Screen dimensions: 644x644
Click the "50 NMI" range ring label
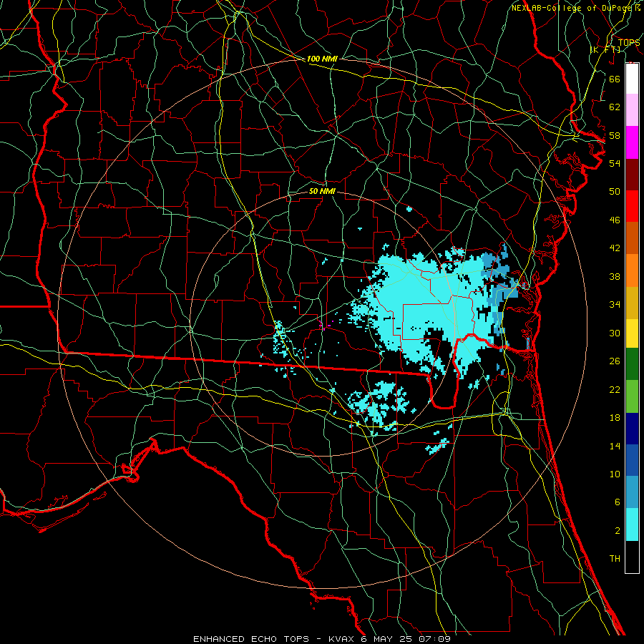(322, 191)
